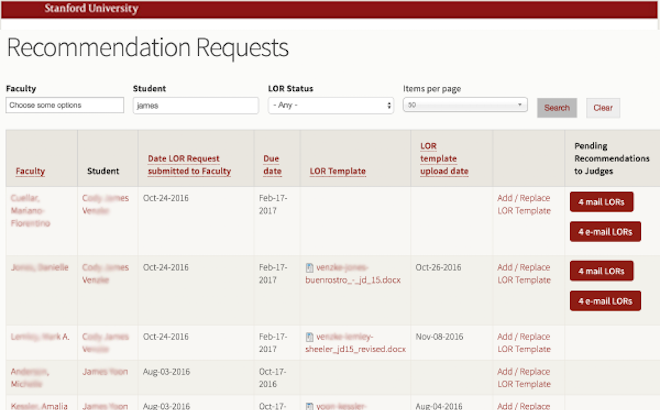Click the Search button
Viewport: 660px width, 410px height.
(557, 108)
